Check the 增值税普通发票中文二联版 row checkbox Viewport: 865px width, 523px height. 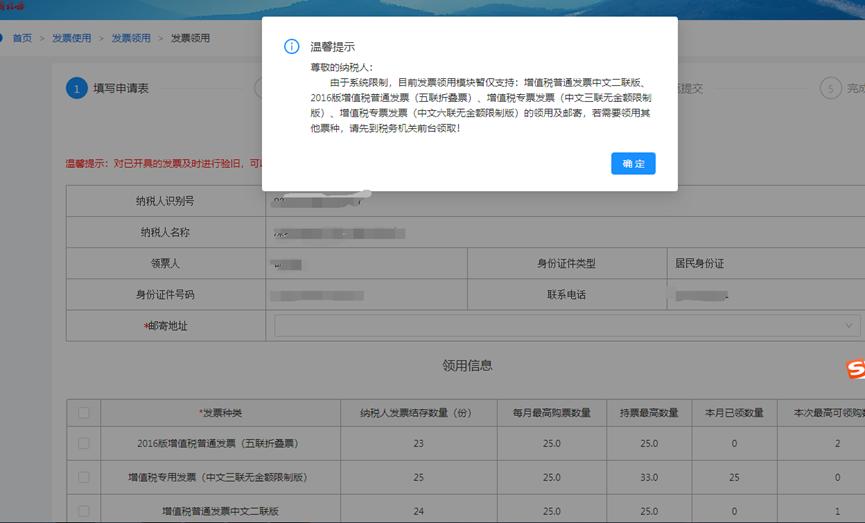[83, 511]
